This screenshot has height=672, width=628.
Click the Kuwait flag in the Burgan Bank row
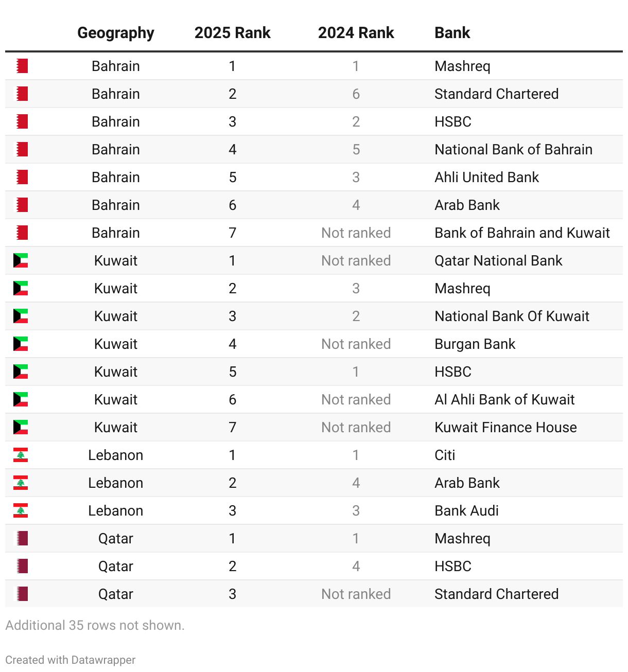click(x=21, y=344)
